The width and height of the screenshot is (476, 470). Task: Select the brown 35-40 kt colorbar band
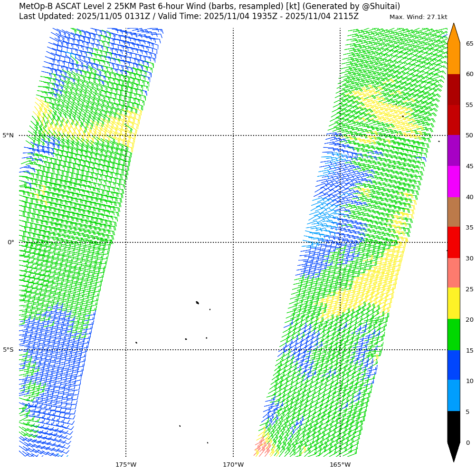pos(453,212)
